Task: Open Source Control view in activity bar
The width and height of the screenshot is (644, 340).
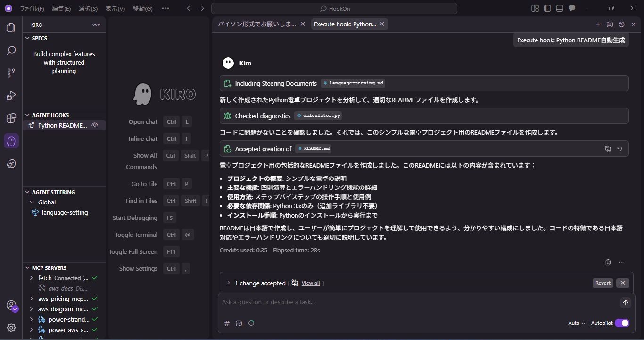Action: (11, 73)
